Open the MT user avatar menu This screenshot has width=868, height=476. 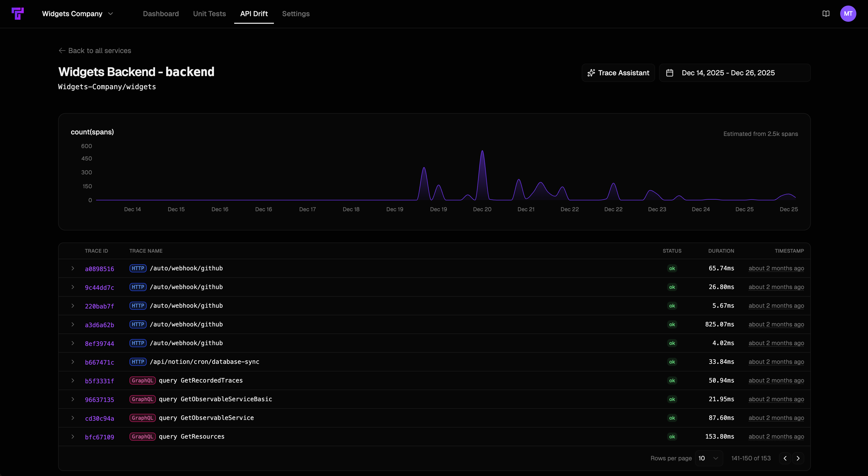coord(848,13)
